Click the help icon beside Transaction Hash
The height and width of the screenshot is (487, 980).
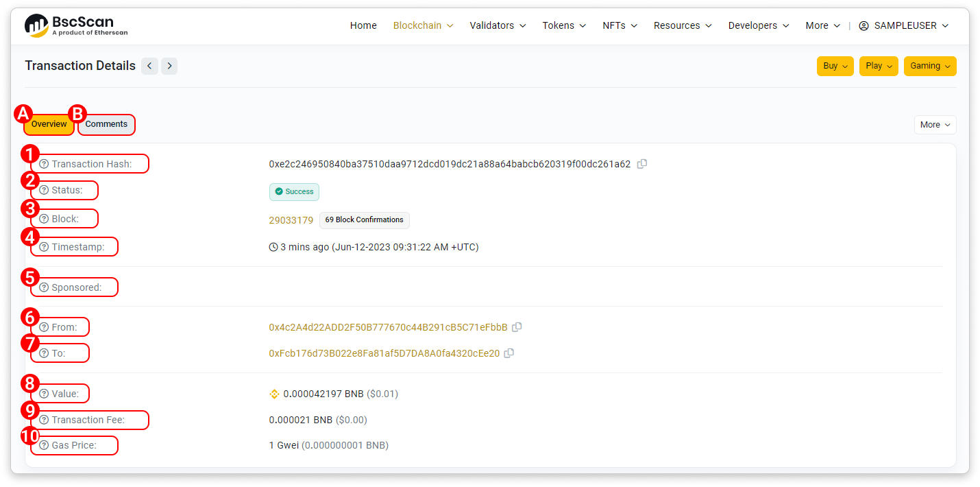(x=44, y=164)
